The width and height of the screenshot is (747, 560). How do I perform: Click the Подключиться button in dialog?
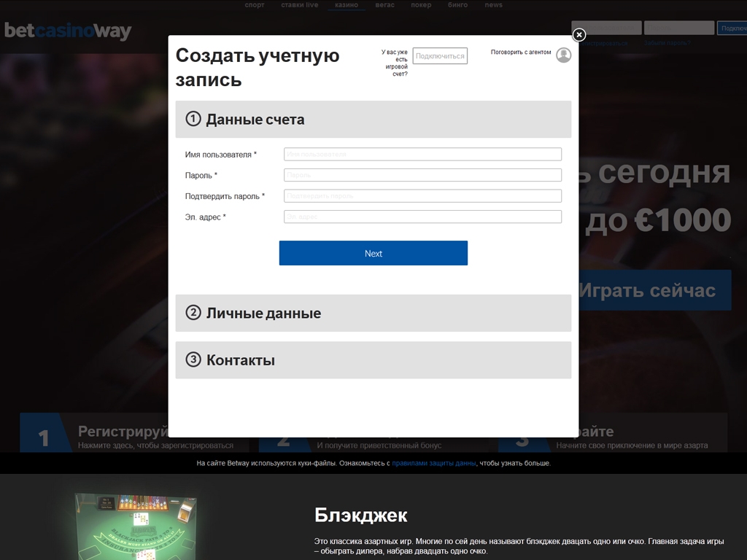pyautogui.click(x=440, y=56)
